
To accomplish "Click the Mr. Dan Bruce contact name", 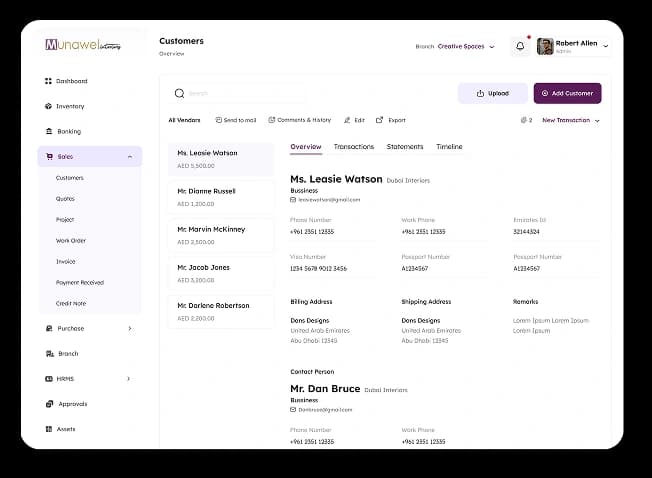I will pyautogui.click(x=325, y=389).
